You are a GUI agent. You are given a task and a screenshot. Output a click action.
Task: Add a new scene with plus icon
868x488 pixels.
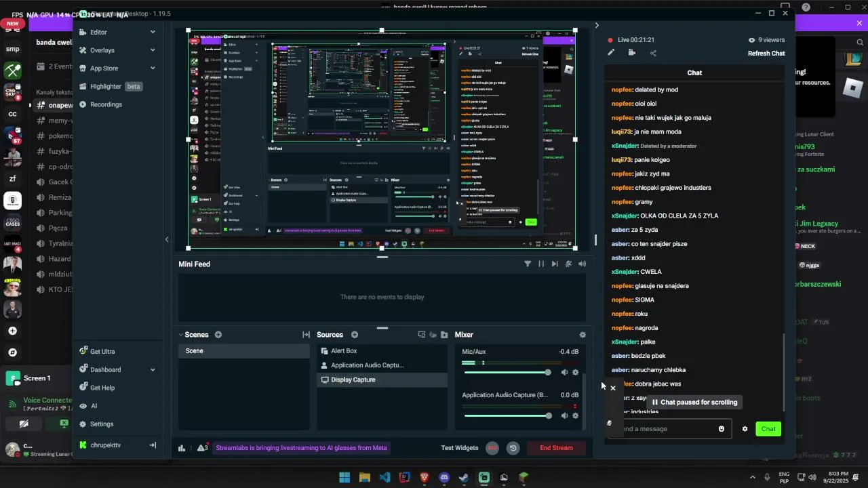(x=218, y=335)
